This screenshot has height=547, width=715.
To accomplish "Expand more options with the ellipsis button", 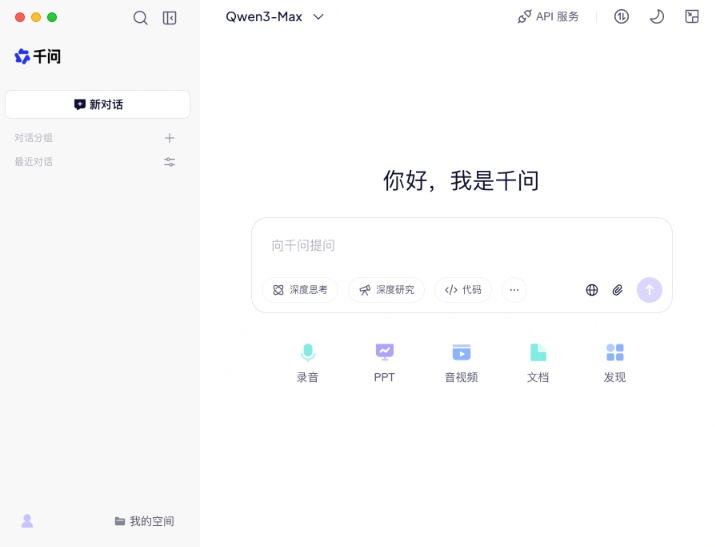I will pyautogui.click(x=514, y=290).
